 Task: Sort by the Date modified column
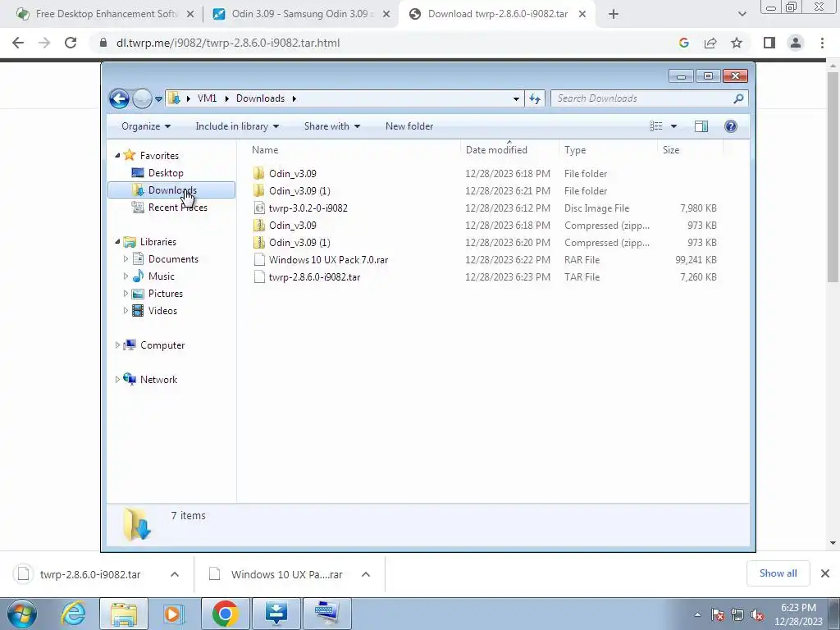509,150
